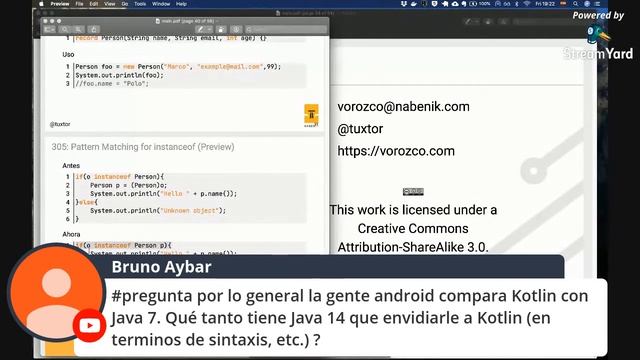
Task: Open the Notification Center icon
Action: (598, 4)
